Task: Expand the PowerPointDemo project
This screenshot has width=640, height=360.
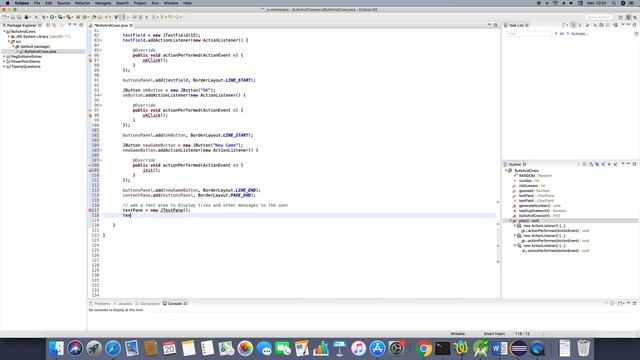Action: click(x=4, y=61)
